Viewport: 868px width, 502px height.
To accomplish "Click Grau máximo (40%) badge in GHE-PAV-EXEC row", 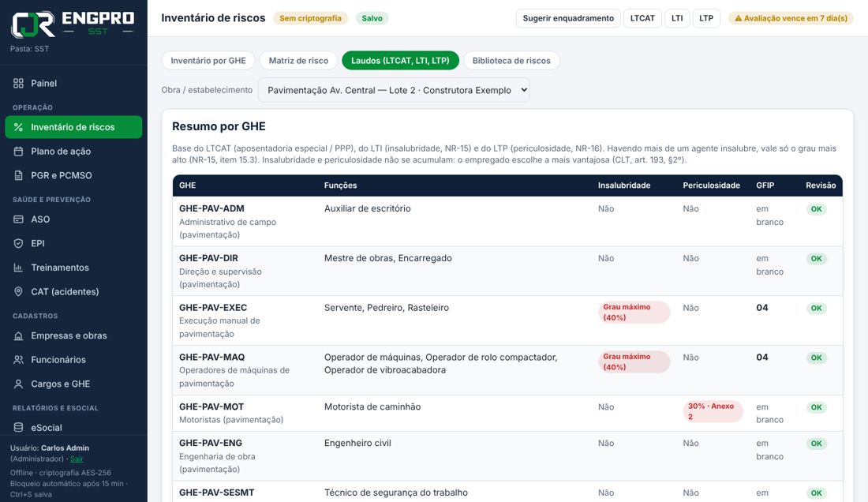I will point(634,312).
